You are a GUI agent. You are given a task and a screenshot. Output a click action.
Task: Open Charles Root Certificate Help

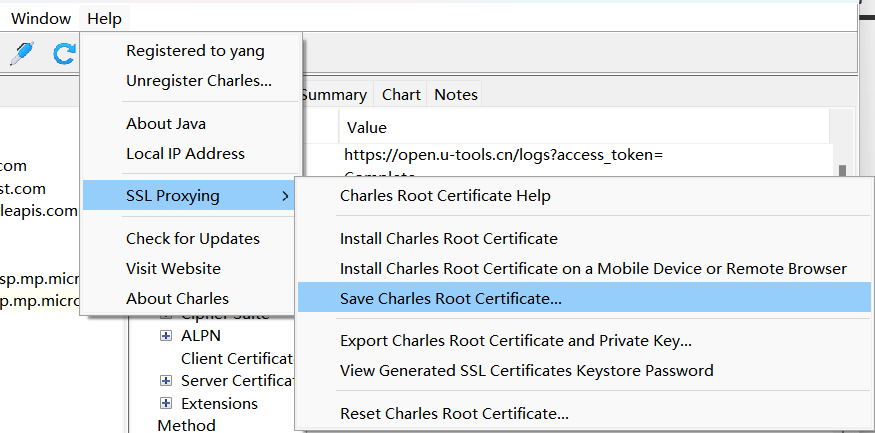pos(584,196)
